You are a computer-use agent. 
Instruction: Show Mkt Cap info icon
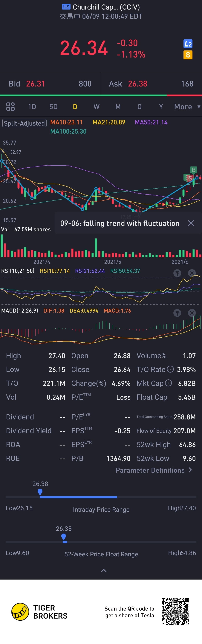point(169,383)
